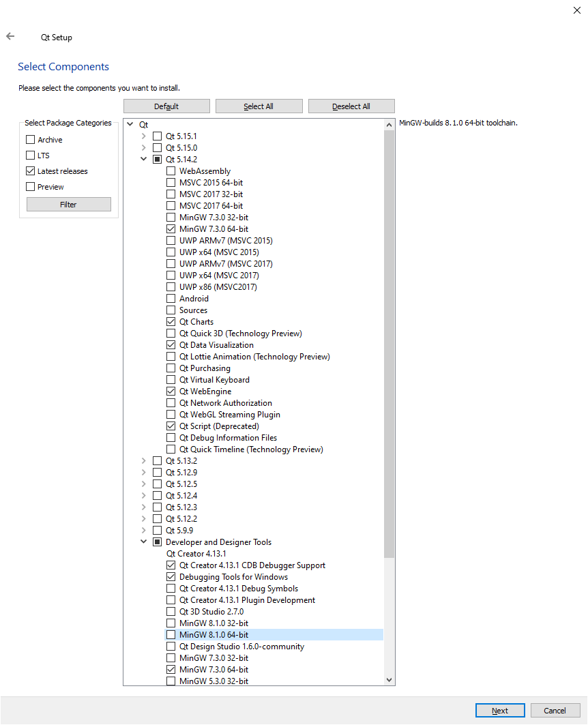Tick the Preview category checkbox
The height and width of the screenshot is (725, 588).
tap(31, 187)
